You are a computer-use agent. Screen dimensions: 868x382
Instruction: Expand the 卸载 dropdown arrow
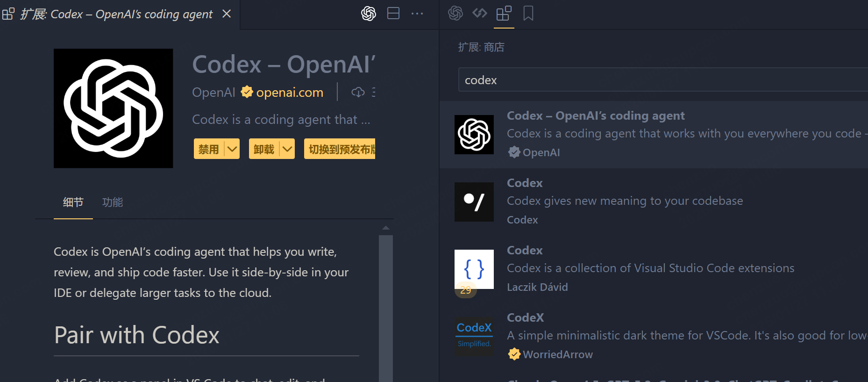(x=287, y=149)
